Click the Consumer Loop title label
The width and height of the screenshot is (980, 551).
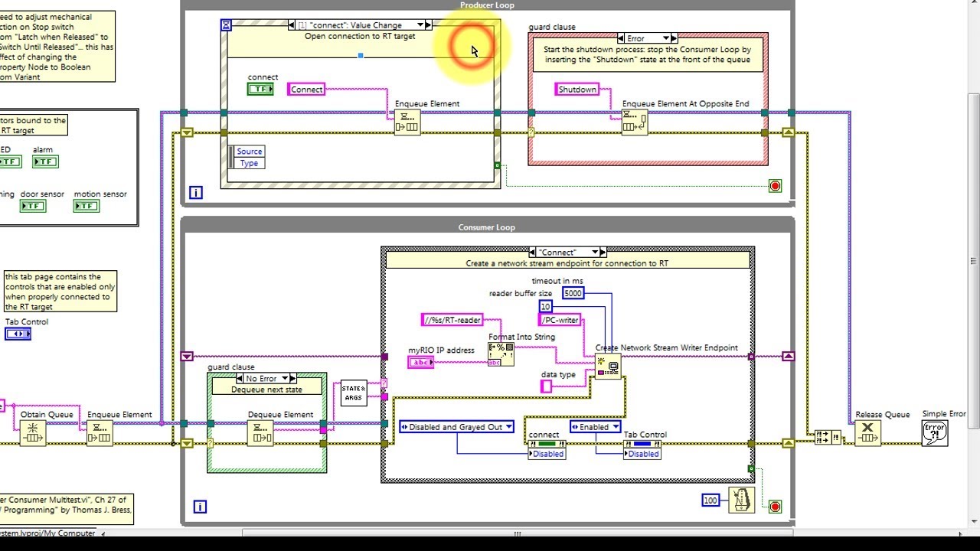tap(487, 227)
